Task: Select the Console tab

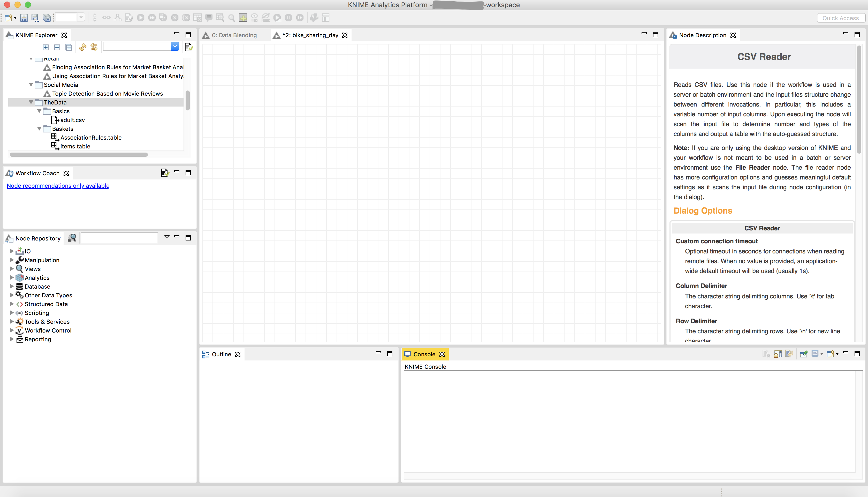Action: (x=424, y=354)
